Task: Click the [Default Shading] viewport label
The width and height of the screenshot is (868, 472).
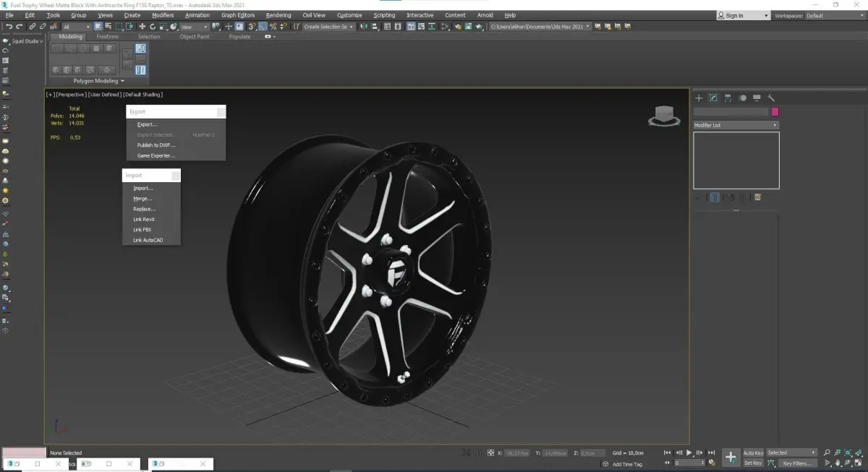Action: (x=142, y=95)
